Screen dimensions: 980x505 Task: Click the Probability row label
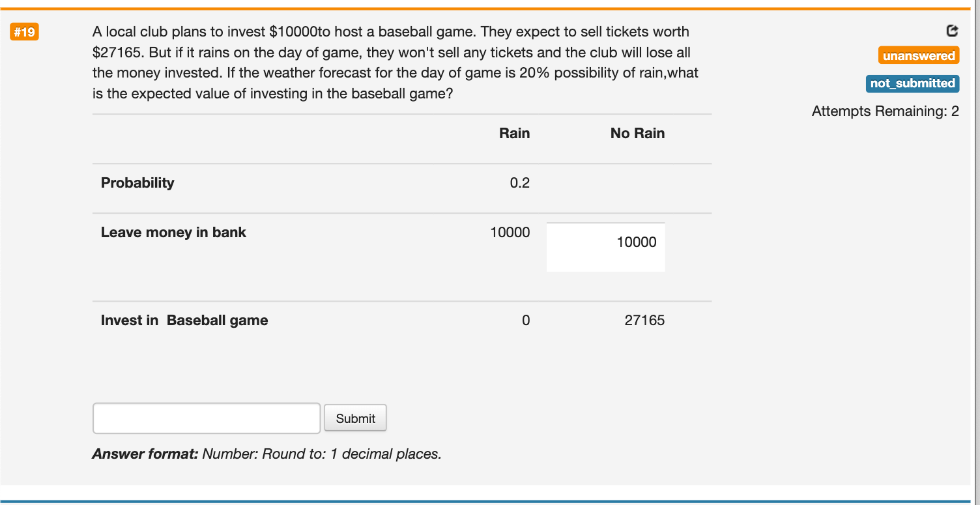[x=137, y=182]
